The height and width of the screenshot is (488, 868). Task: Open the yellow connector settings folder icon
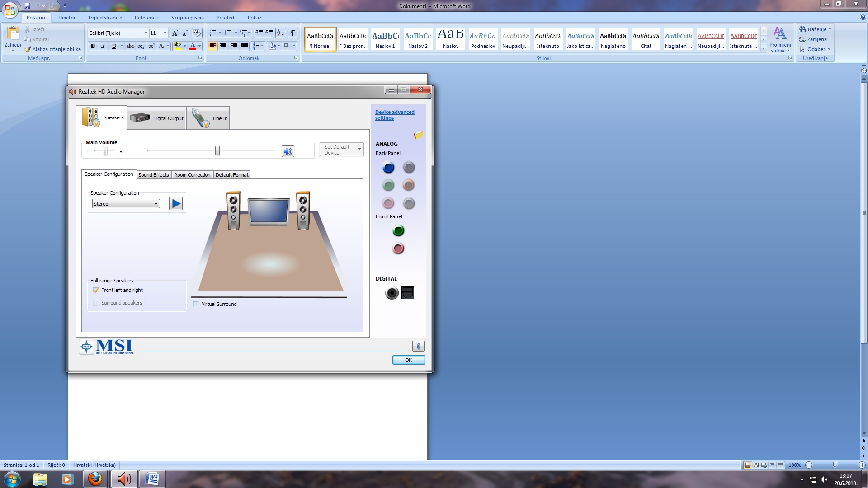tap(419, 135)
